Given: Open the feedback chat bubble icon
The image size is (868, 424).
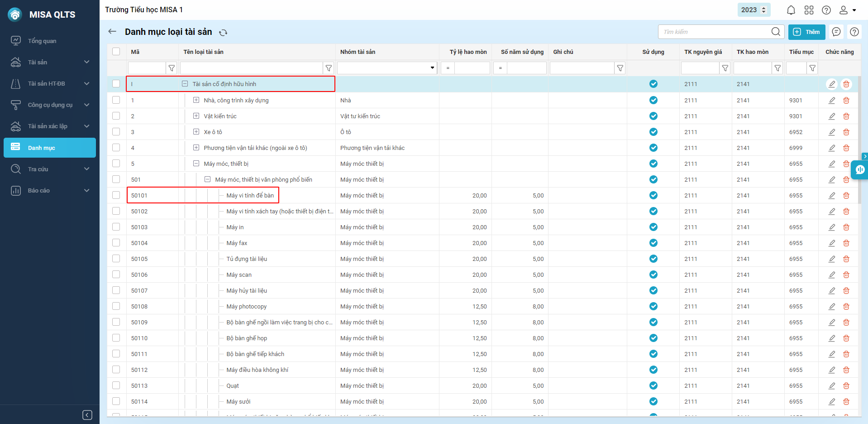Looking at the screenshot, I should pos(836,32).
